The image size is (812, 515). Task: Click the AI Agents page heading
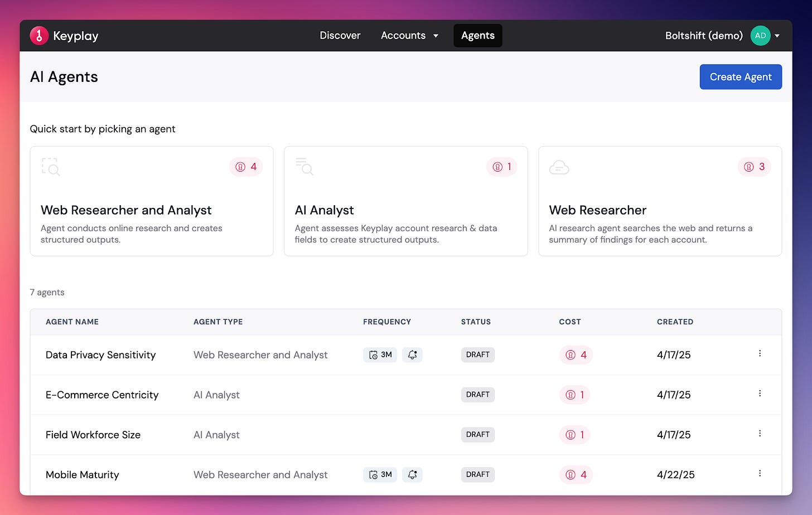[x=64, y=77]
